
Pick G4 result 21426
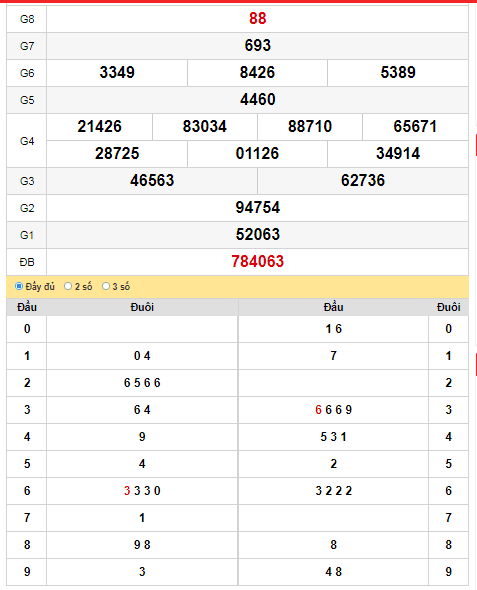(100, 126)
